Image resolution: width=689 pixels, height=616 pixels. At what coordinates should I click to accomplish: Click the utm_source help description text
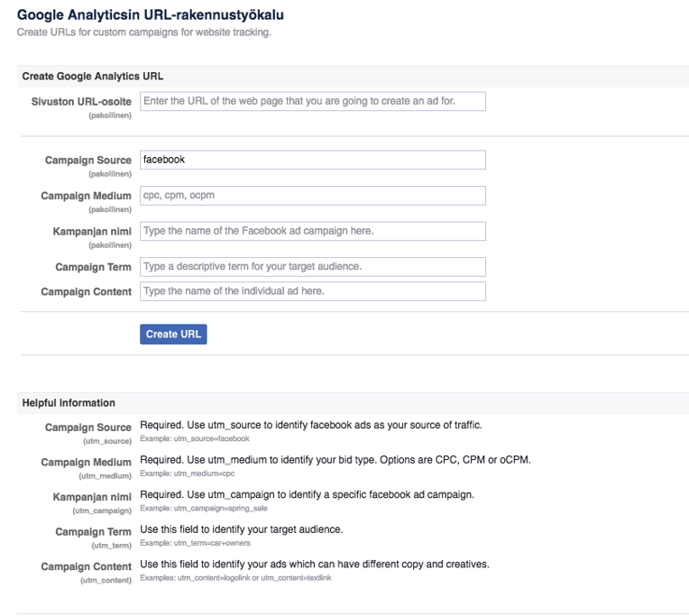tap(311, 426)
